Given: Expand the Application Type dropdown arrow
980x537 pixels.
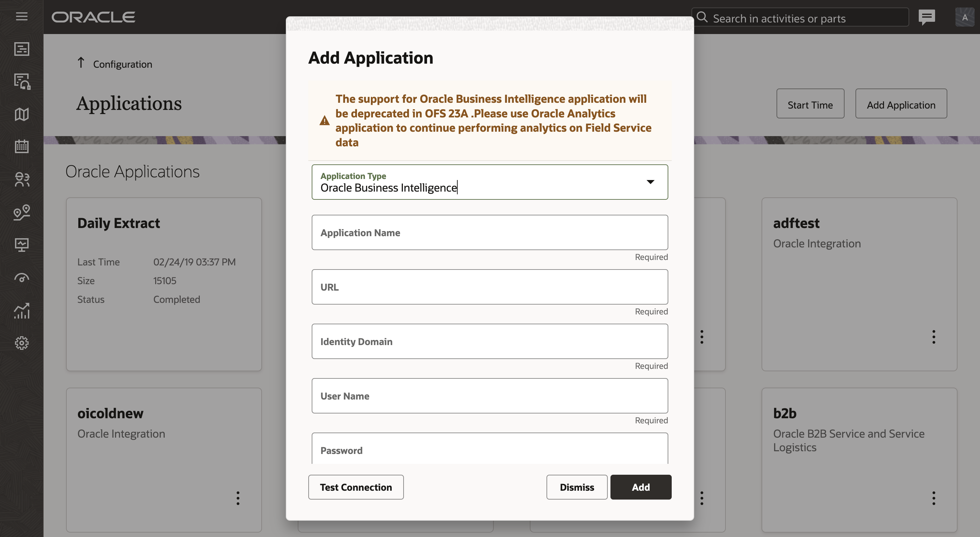Looking at the screenshot, I should click(651, 182).
